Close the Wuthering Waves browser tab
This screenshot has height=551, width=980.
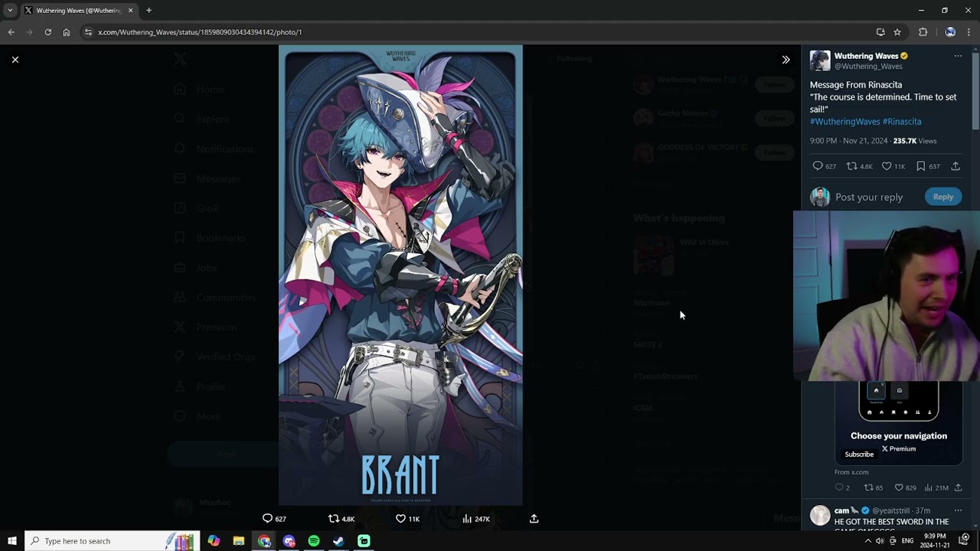130,11
